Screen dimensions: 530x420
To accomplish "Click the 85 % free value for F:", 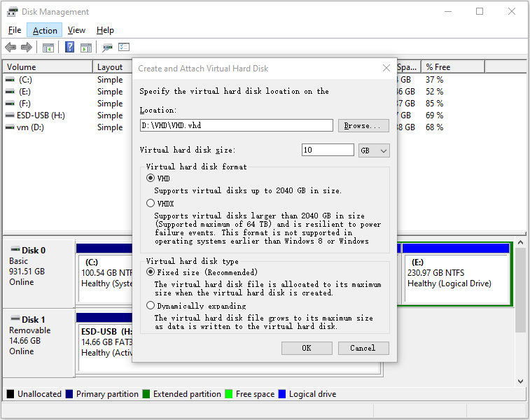I will point(434,104).
